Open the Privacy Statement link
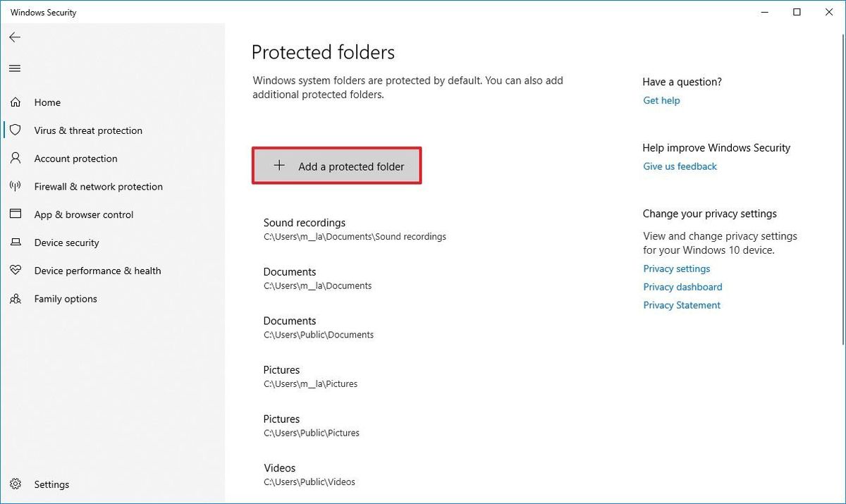Viewport: 846px width, 504px height. 682,305
